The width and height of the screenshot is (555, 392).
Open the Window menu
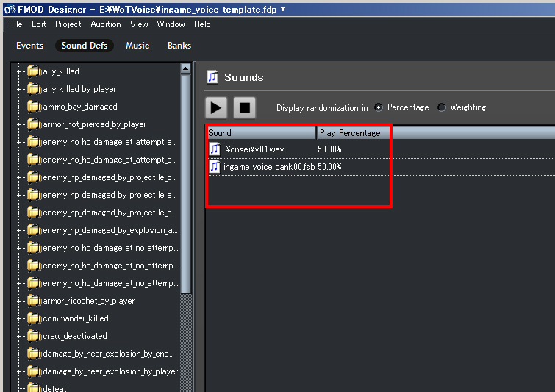171,24
